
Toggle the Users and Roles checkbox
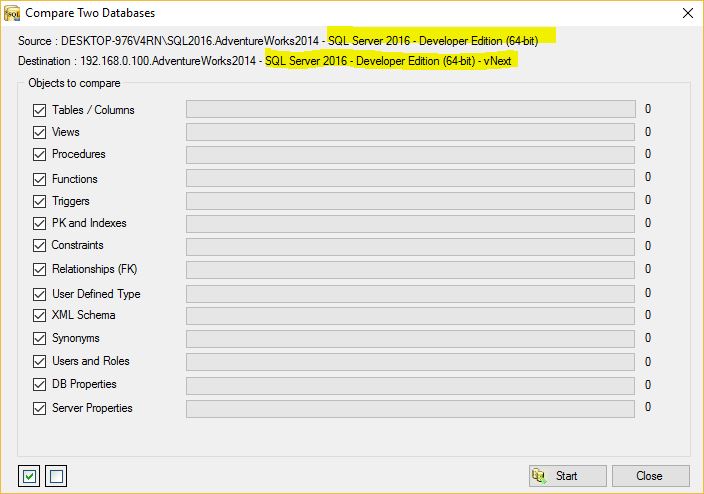coord(40,361)
